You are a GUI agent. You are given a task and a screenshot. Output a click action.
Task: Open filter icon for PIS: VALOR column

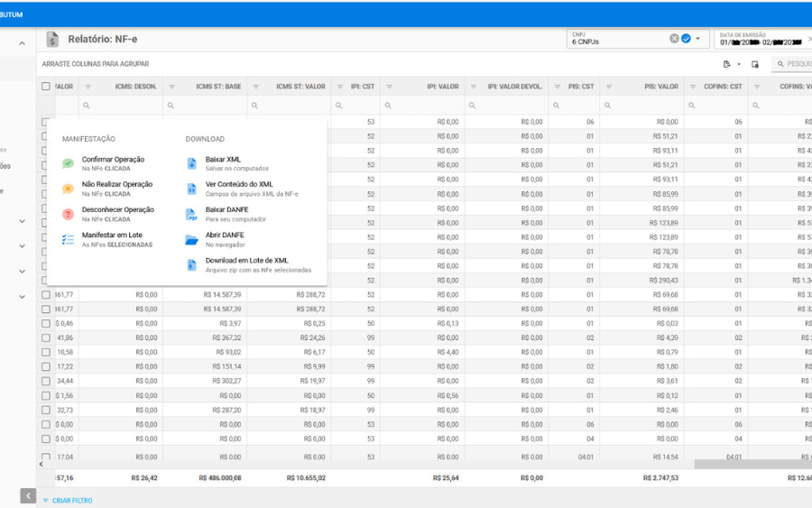click(609, 87)
